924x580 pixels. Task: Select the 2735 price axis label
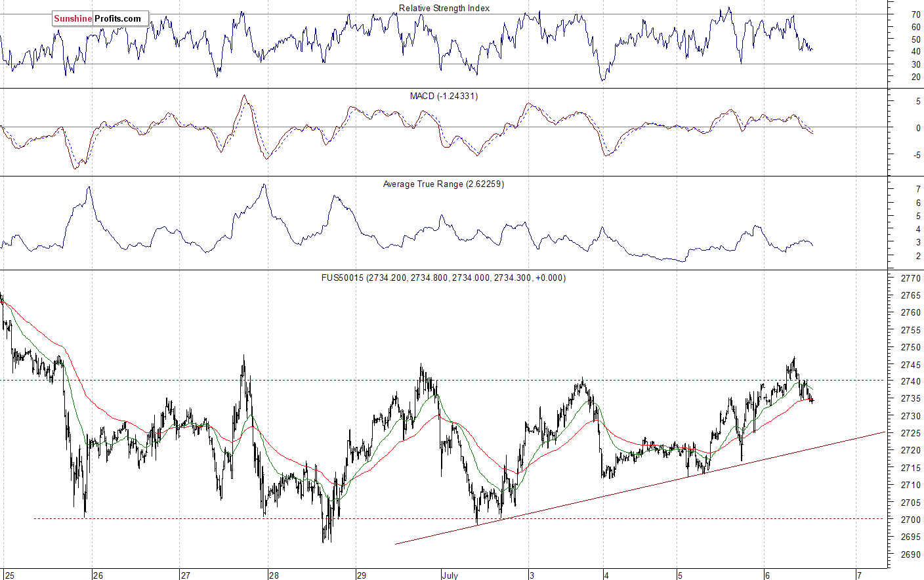[x=911, y=399]
